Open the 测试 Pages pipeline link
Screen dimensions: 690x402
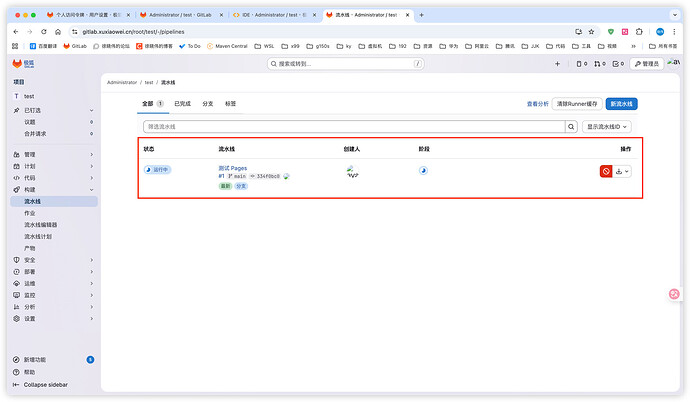(x=233, y=167)
